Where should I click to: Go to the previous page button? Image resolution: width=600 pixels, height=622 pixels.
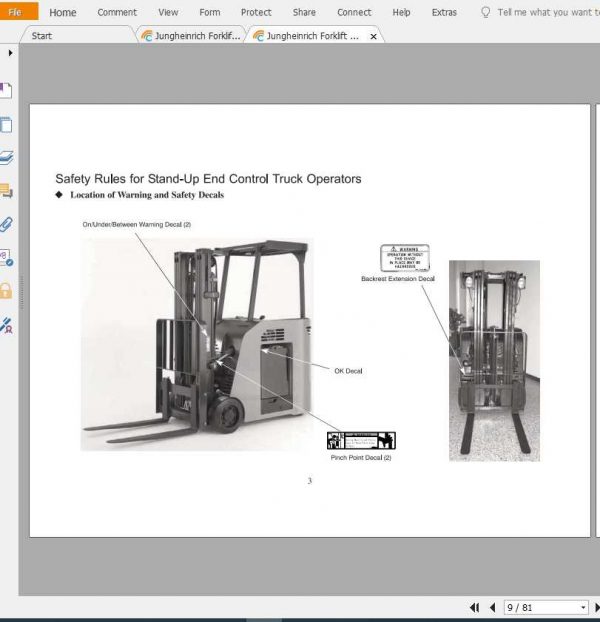tap(492, 607)
